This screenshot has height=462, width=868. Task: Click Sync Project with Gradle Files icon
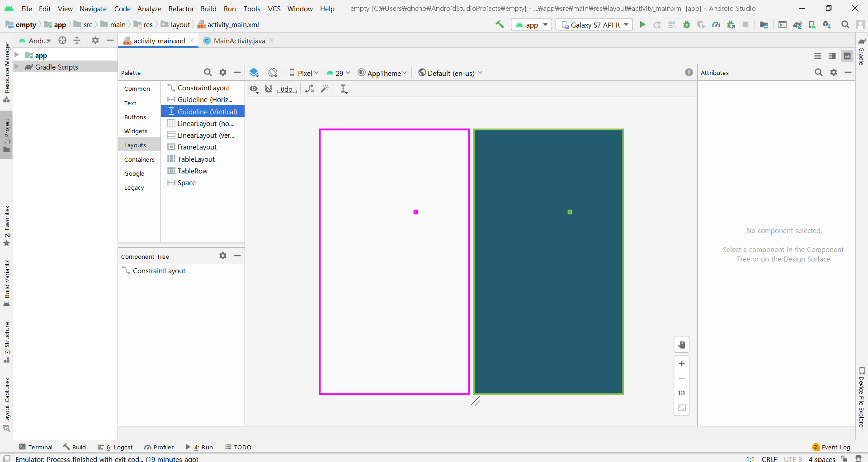[x=797, y=24]
